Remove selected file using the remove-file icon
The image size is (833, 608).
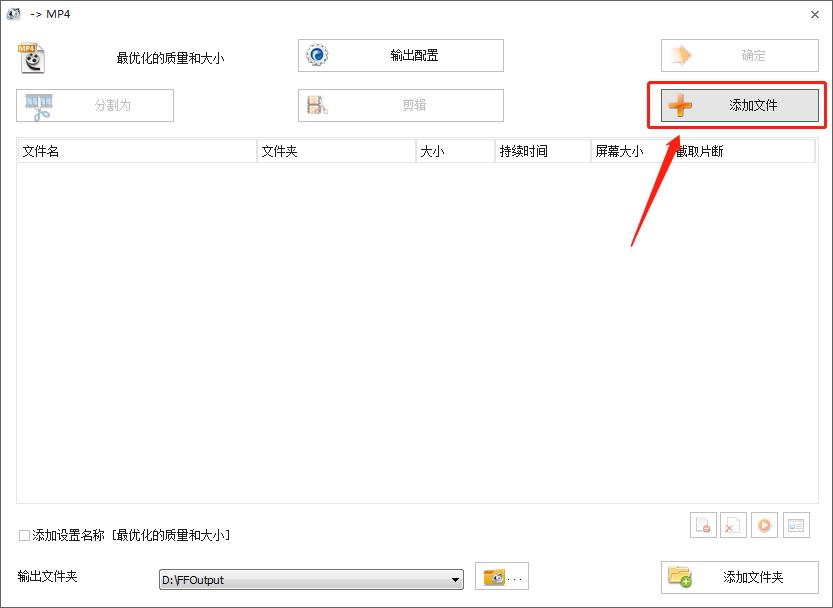click(703, 525)
